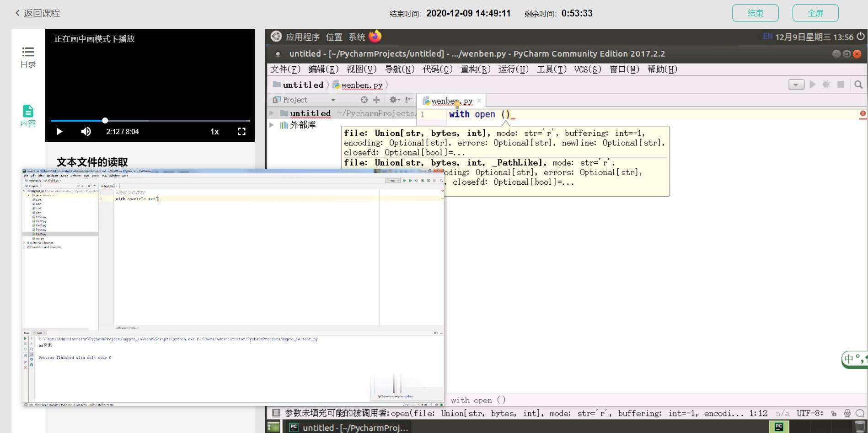Click inside the parentheses of open()
Screen dimensions: 868x433
(505, 114)
